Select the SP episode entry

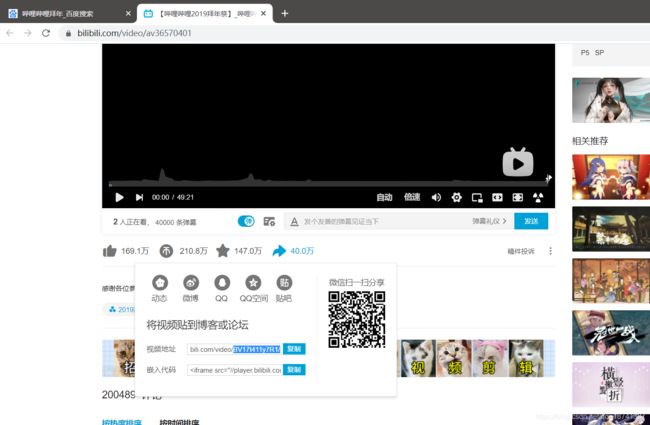coord(599,53)
